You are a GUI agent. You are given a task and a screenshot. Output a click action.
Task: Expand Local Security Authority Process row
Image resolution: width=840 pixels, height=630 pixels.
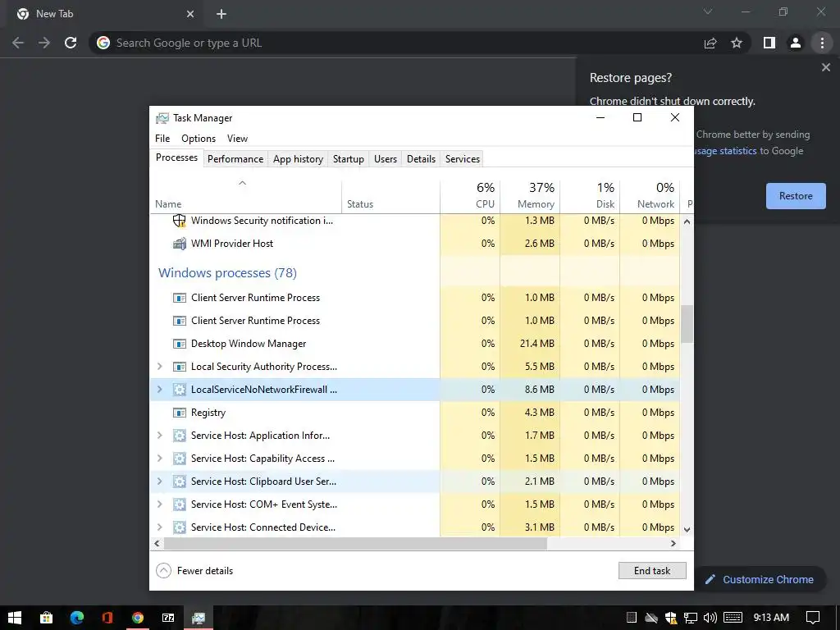click(x=159, y=367)
